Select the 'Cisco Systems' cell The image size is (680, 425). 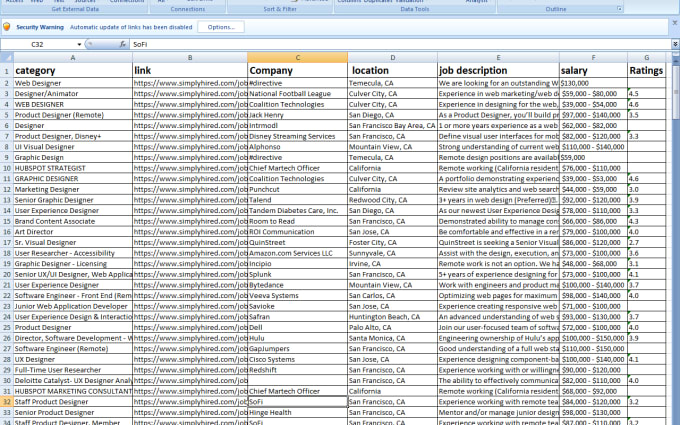298,360
